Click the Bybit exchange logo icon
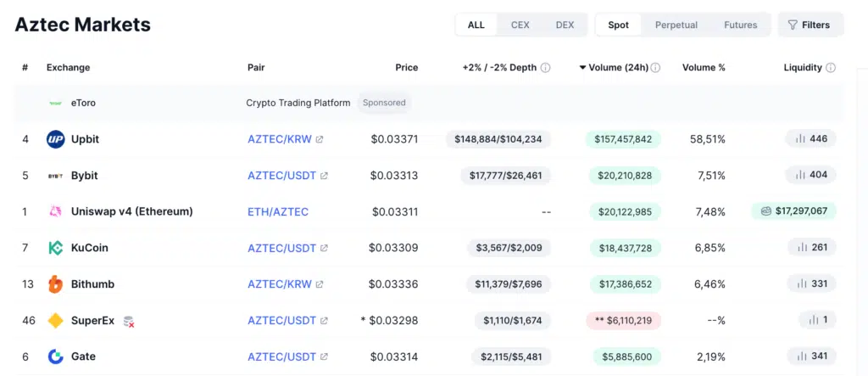This screenshot has width=868, height=376. click(55, 176)
